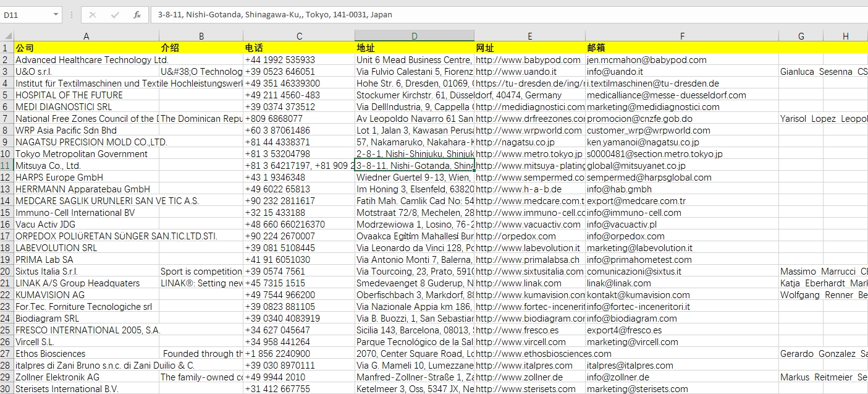Click the 电话 header cell

pyautogui.click(x=299, y=48)
